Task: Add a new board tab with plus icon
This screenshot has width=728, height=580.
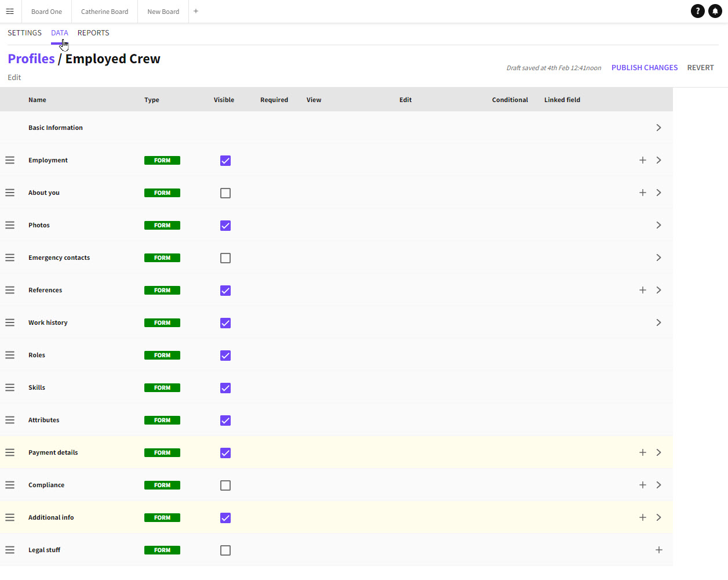Action: (196, 11)
